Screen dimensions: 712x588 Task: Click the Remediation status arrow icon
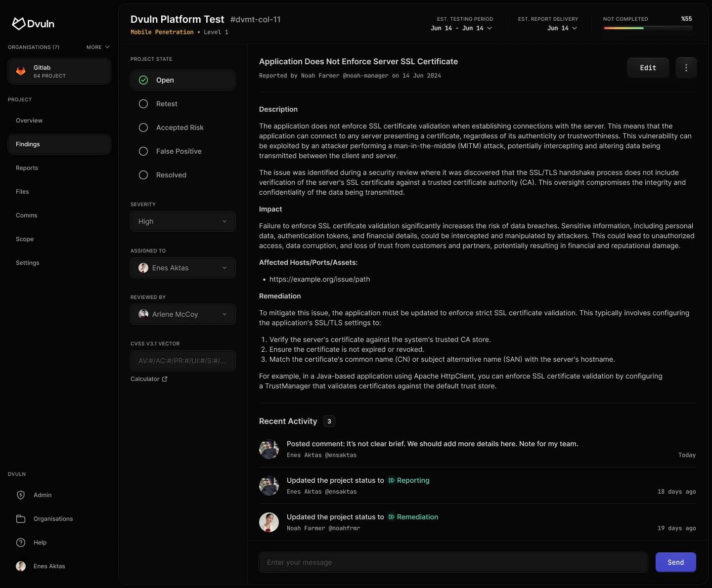pyautogui.click(x=392, y=517)
